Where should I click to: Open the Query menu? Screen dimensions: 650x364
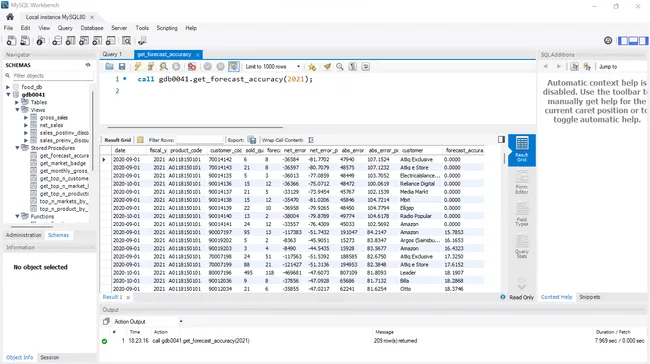pos(65,28)
